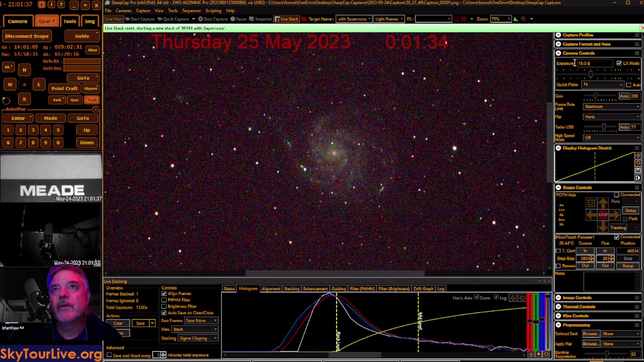Switch to the Alignment tab

click(271, 289)
